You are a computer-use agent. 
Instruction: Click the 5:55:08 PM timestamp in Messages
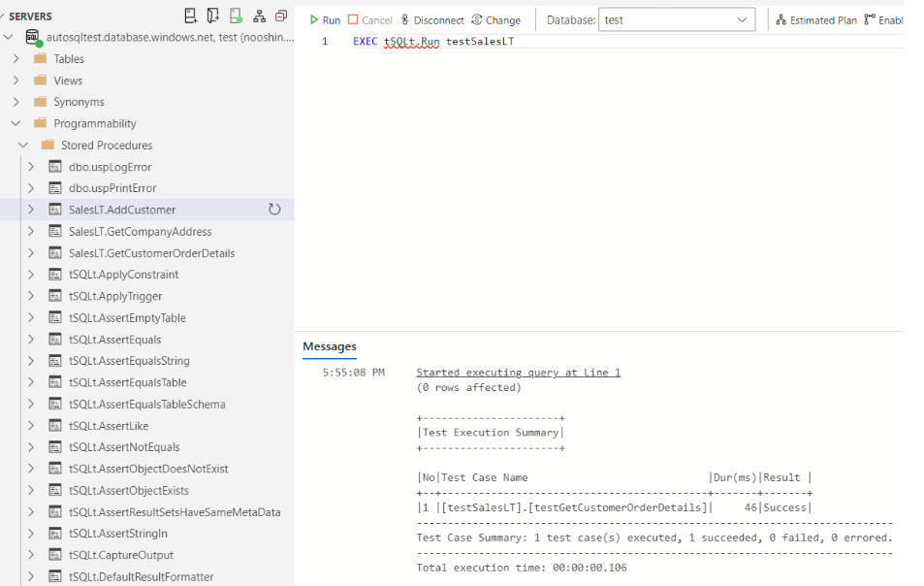coord(354,372)
